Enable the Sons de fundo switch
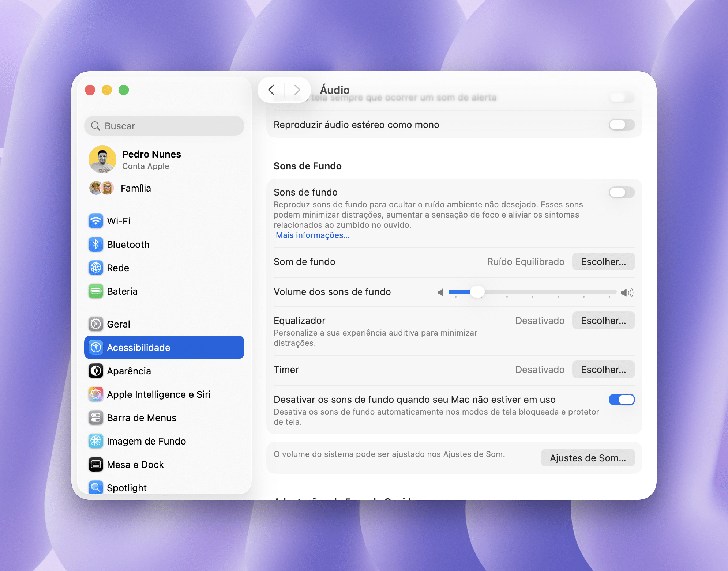Screen dimensions: 728x571 [x=621, y=192]
